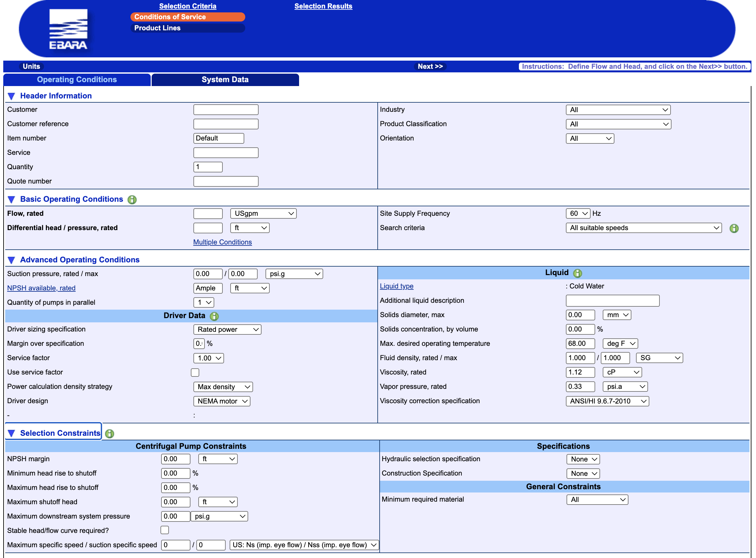Open the Vapor pressure unit psi.a dropdown

625,387
